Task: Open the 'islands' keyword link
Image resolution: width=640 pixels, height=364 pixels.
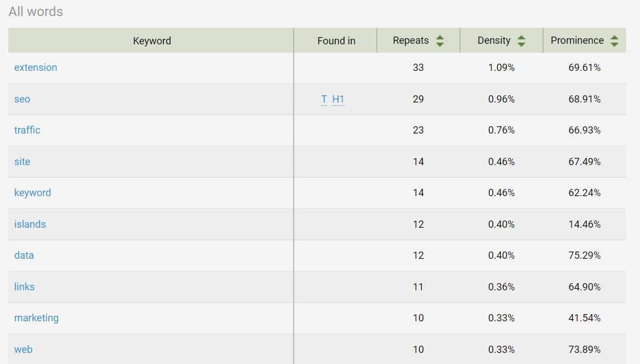Action: click(30, 224)
